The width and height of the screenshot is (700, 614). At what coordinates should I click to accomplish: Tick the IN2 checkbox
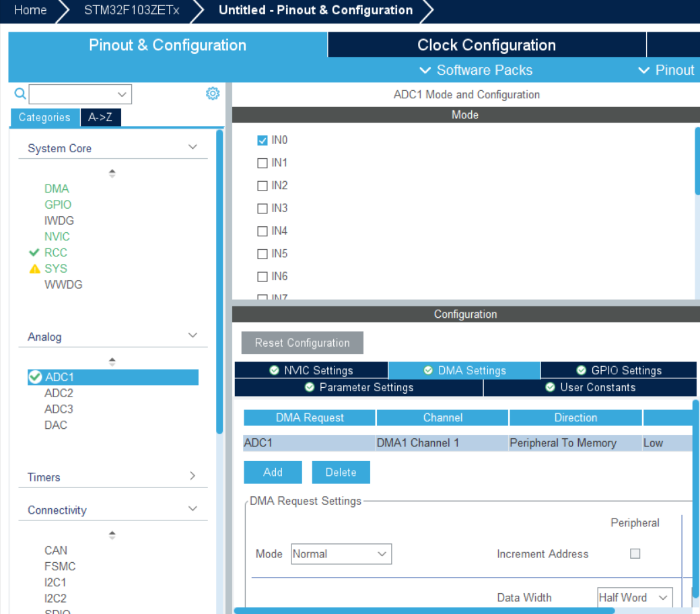[x=262, y=186]
